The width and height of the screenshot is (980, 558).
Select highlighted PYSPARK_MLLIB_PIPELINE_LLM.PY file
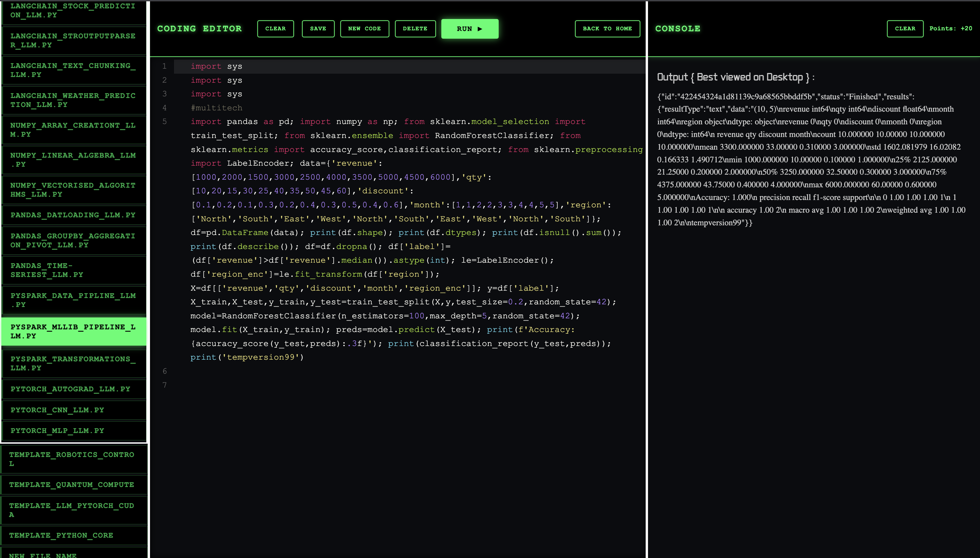coord(74,332)
